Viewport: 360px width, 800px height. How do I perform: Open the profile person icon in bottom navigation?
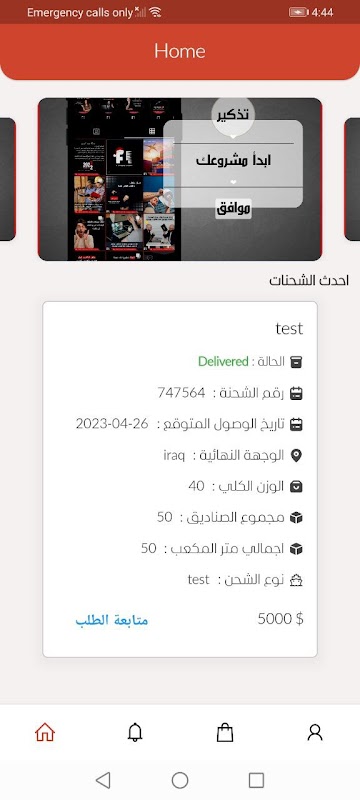coord(315,733)
